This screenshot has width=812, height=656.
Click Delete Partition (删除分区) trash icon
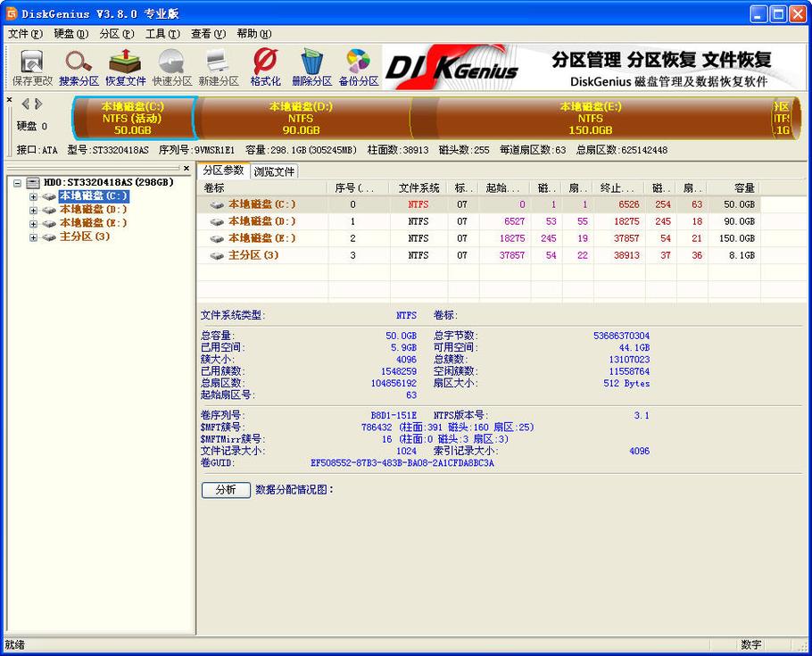pos(311,67)
